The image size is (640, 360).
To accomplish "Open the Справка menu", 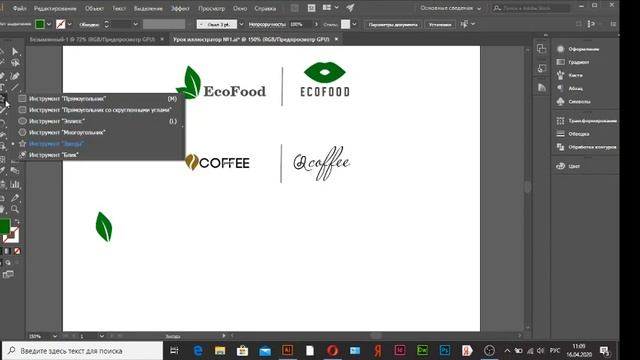I will pos(265,8).
